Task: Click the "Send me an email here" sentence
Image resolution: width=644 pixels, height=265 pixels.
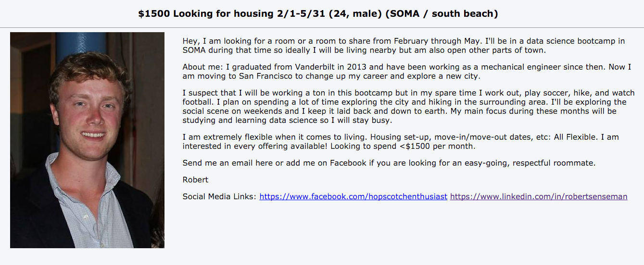Action: [389, 163]
